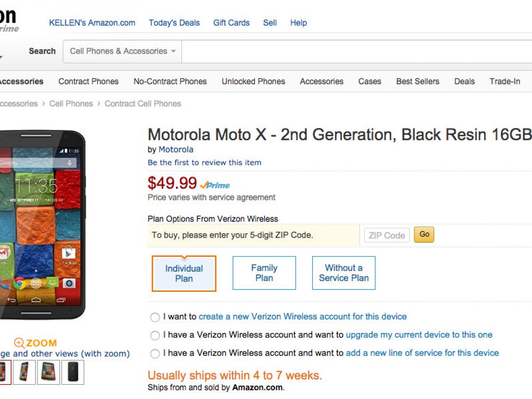The image size is (532, 399).
Task: Select create a new Verizon account radio
Action: coord(155,317)
